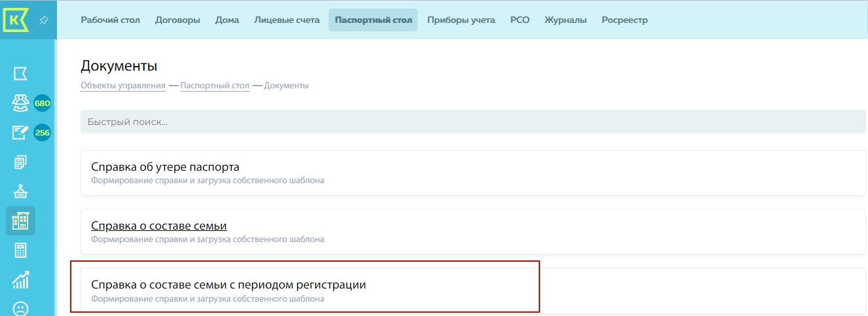Open the edit note icon with 256 badge
Viewport: 868px width, 316px height.
20,133
